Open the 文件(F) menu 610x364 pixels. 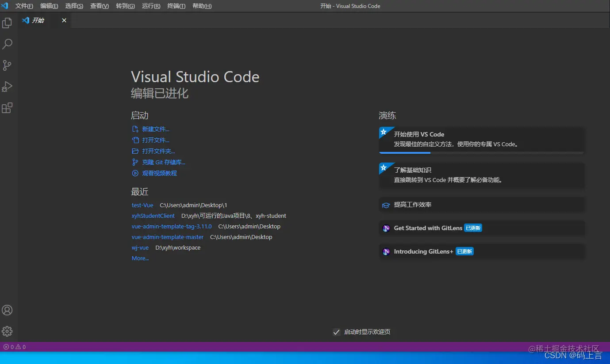24,6
